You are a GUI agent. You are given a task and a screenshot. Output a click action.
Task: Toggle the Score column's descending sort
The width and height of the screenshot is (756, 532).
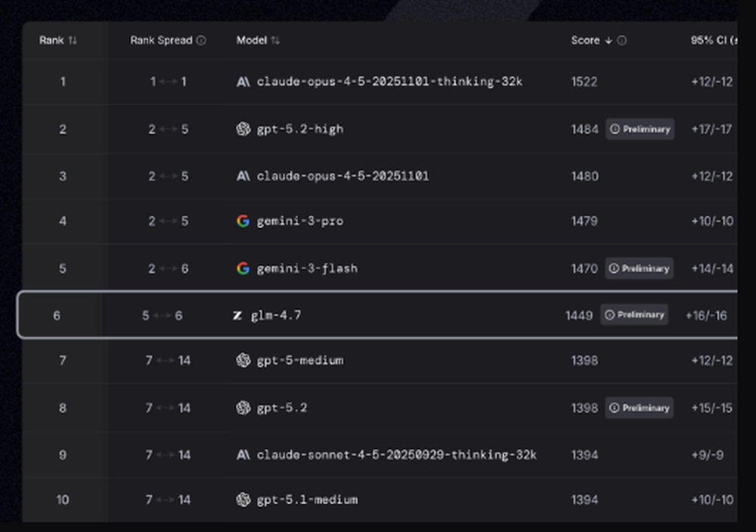(608, 40)
